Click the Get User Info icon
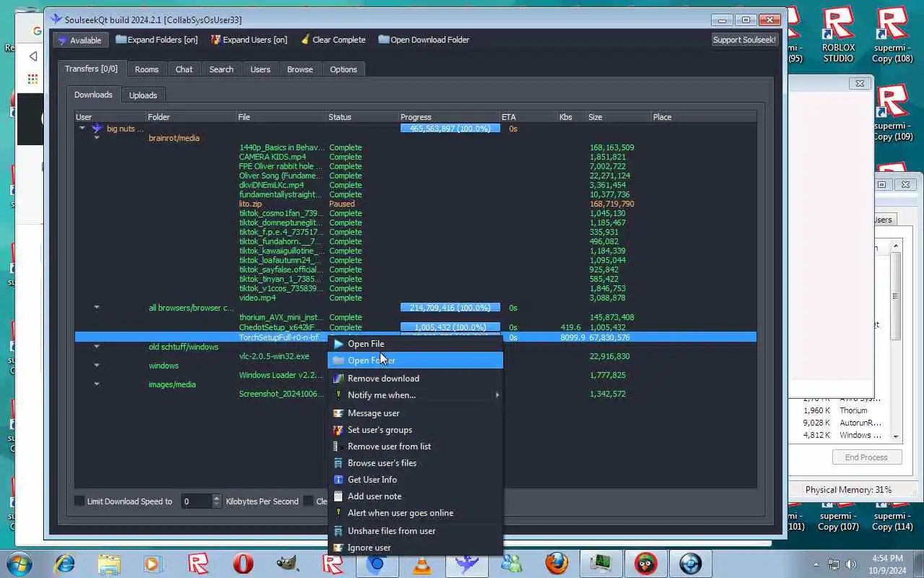 tap(338, 480)
